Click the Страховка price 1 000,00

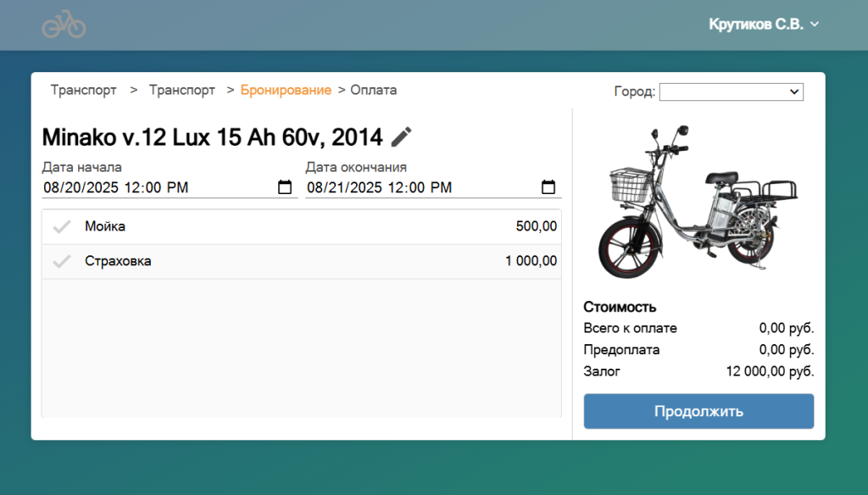(531, 261)
